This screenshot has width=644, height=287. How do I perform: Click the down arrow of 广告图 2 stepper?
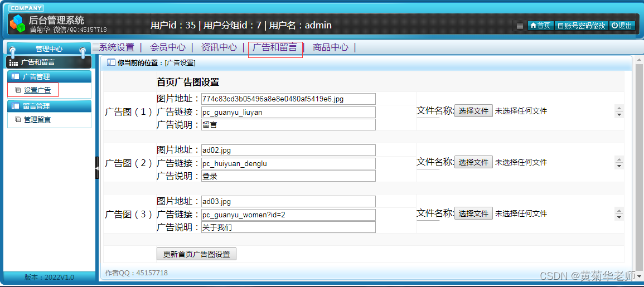point(619,166)
